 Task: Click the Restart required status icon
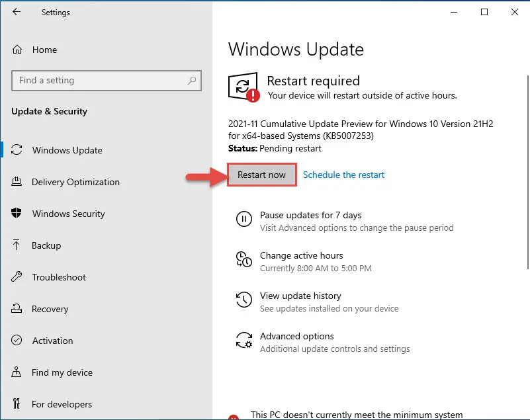[243, 87]
